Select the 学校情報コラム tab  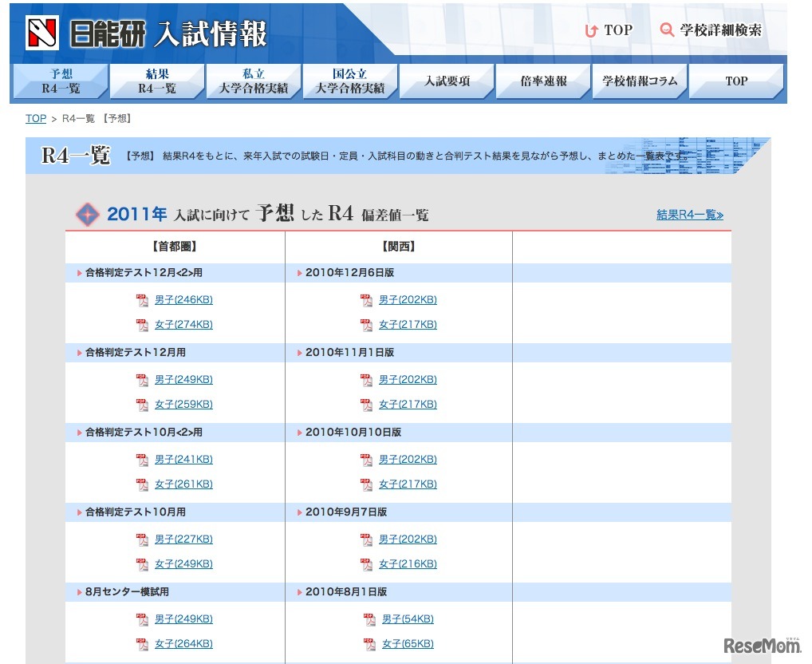(x=639, y=80)
